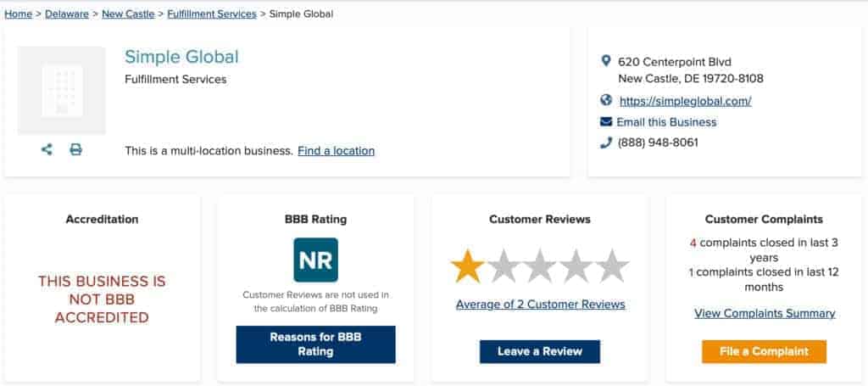Click Email this Business link
868x386 pixels.
point(666,122)
